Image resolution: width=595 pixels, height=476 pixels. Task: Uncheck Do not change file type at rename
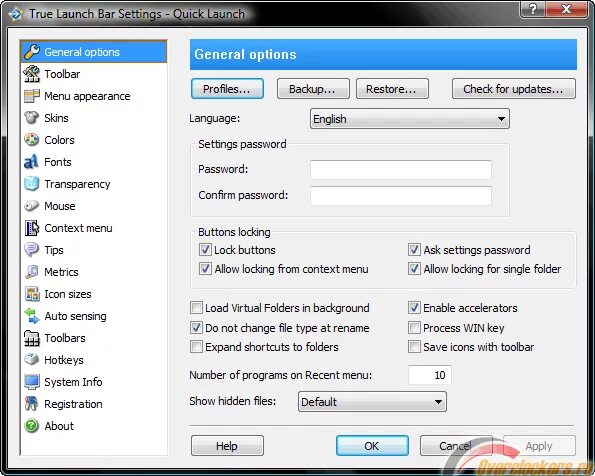tap(196, 327)
